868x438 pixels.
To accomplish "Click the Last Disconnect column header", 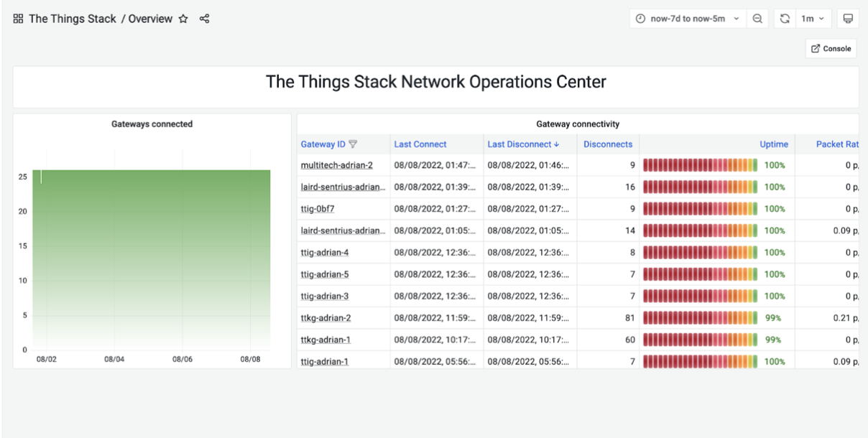I will 523,144.
